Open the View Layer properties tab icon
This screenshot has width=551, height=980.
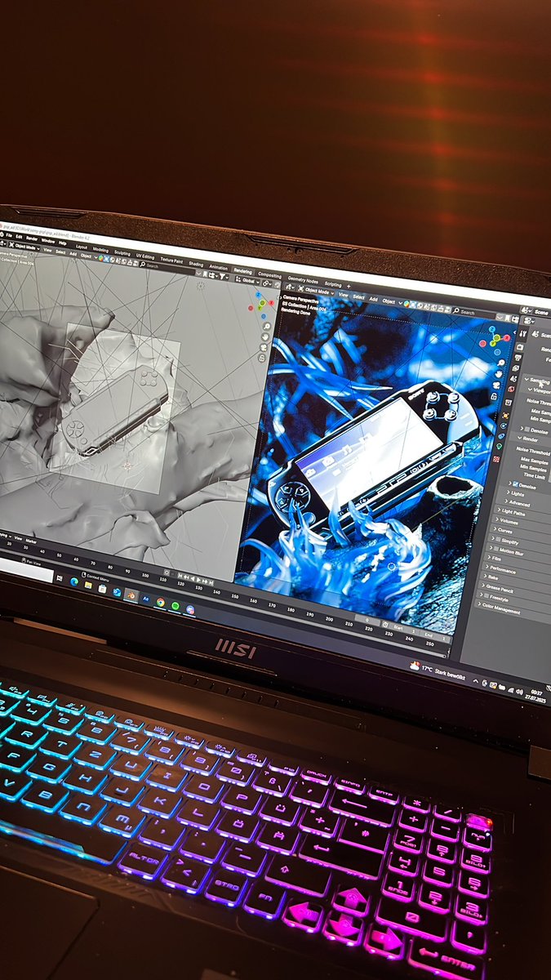pyautogui.click(x=516, y=367)
